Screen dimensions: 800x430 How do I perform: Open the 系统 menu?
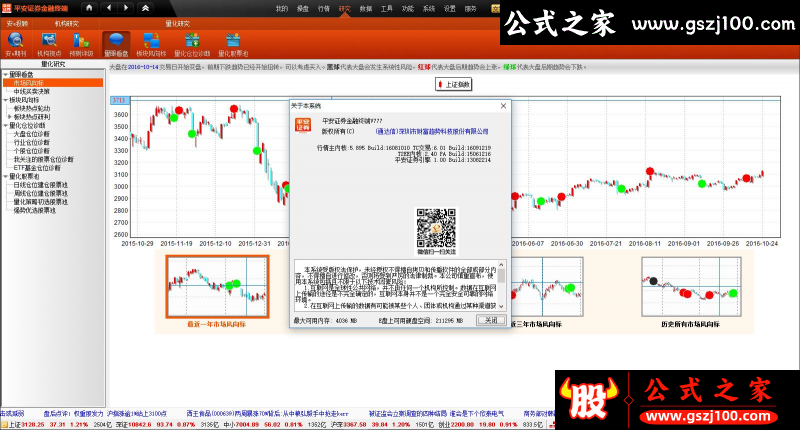pyautogui.click(x=429, y=9)
